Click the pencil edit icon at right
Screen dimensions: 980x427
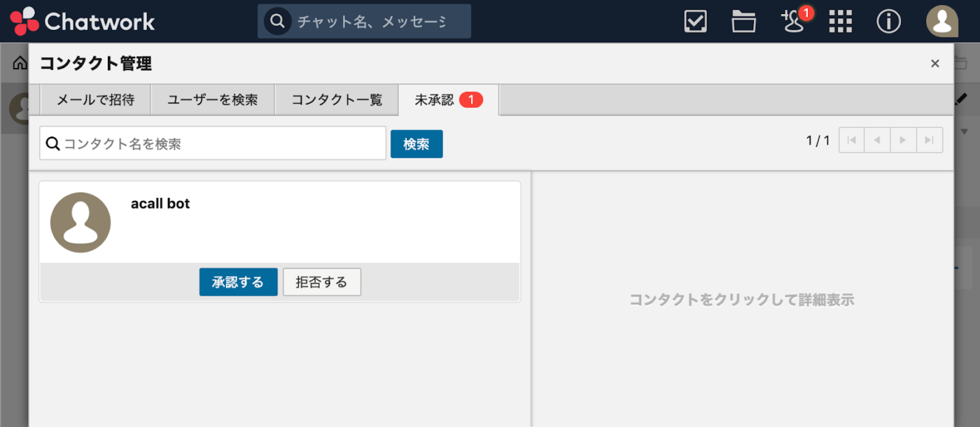click(x=961, y=100)
